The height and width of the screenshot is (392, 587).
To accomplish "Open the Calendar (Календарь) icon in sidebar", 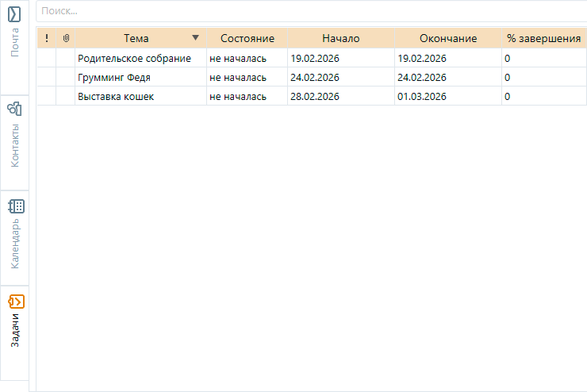I will 14,206.
